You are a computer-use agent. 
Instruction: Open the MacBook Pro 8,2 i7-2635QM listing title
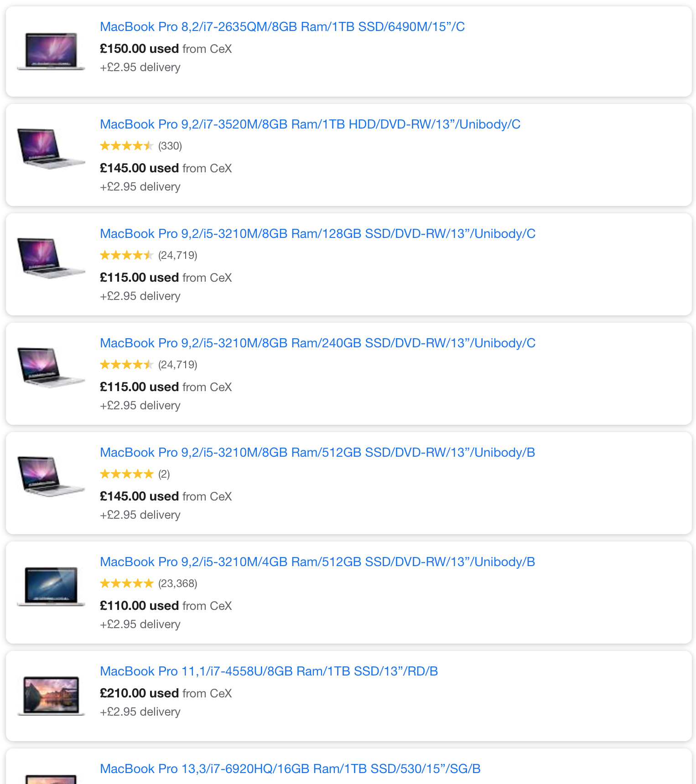[x=282, y=27]
